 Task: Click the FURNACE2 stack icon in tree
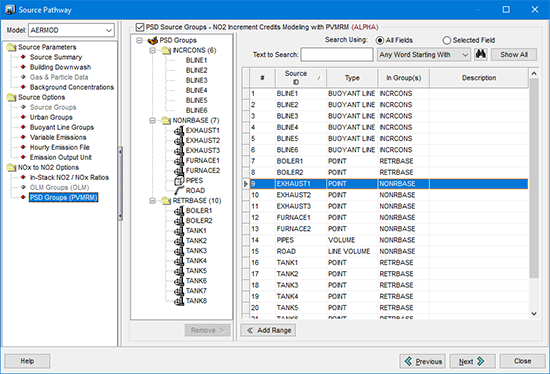[x=179, y=171]
